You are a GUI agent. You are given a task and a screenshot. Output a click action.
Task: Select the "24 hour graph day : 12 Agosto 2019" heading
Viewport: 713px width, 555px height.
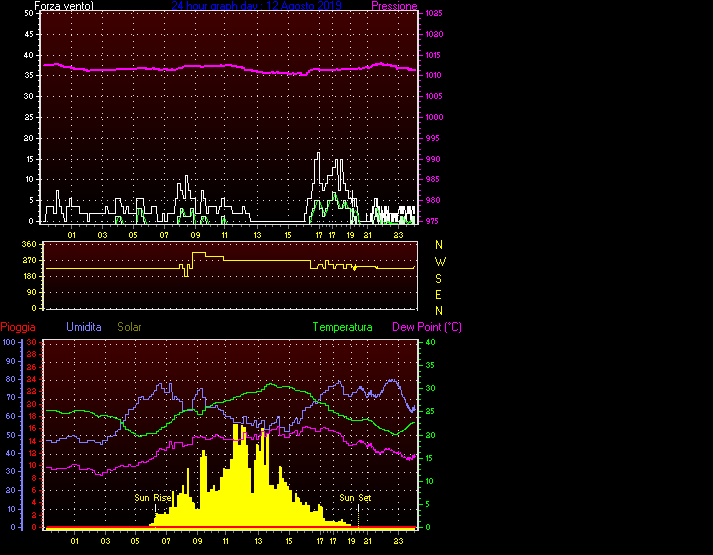click(x=256, y=6)
